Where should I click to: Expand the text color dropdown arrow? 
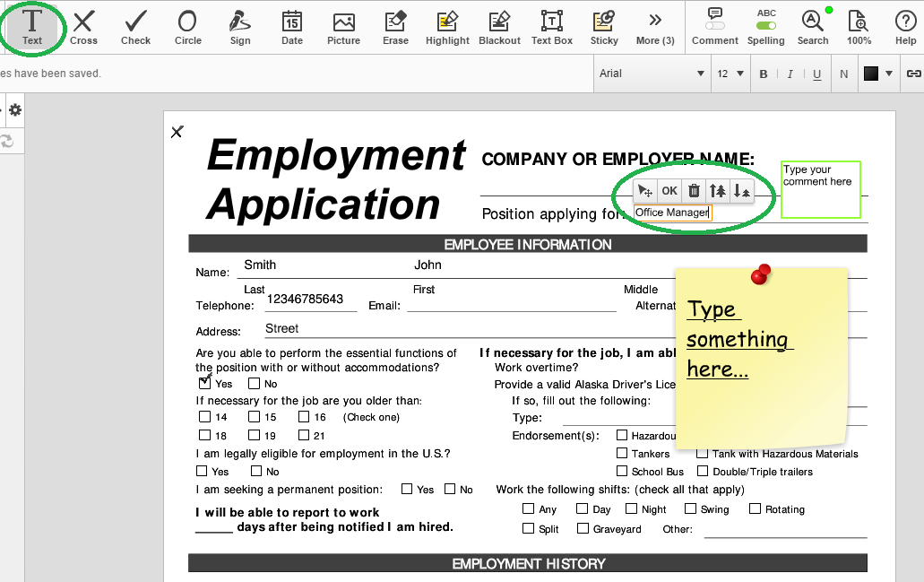[889, 74]
